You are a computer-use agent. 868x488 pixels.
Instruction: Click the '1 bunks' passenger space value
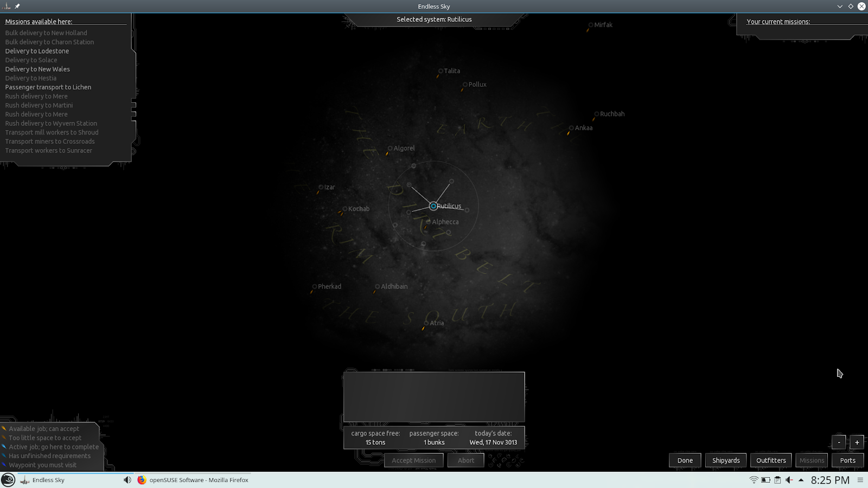[434, 442]
